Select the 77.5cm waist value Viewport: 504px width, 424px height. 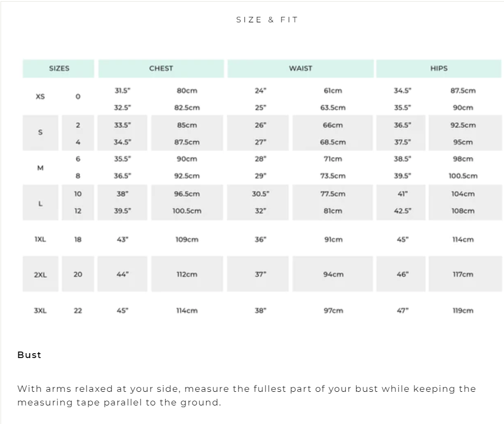pyautogui.click(x=333, y=194)
